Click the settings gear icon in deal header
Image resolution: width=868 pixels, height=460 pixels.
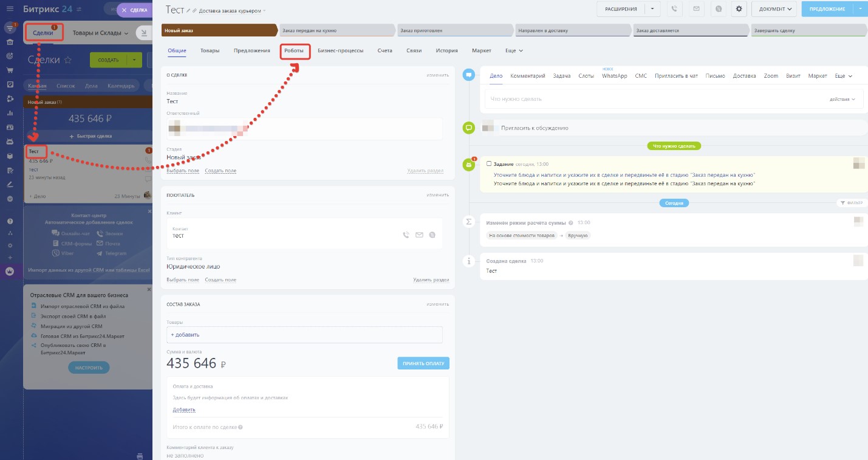click(739, 9)
